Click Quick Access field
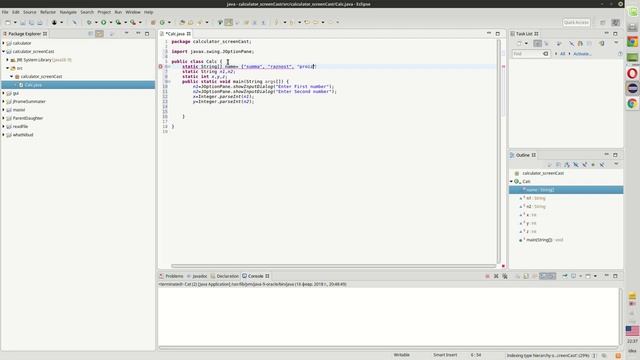 (576, 22)
